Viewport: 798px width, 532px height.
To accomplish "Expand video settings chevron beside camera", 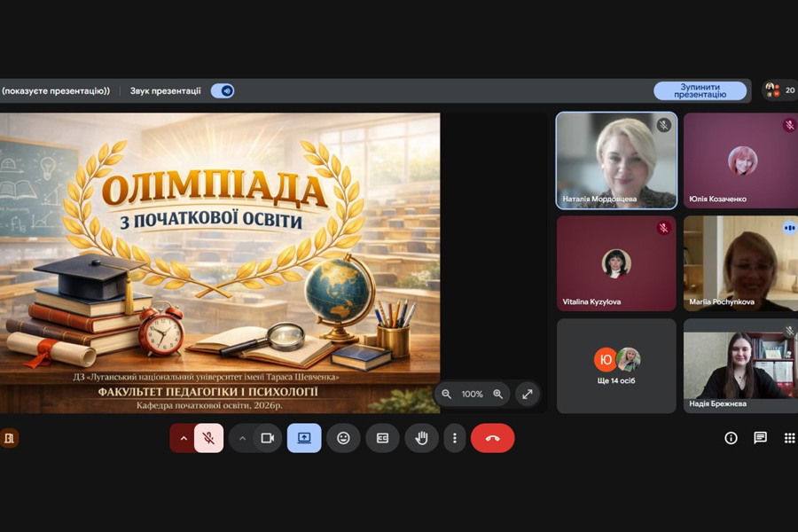I will point(242,438).
